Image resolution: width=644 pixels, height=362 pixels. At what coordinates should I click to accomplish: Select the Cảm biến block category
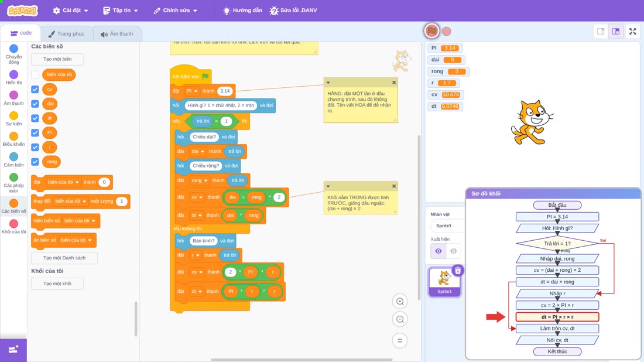13,159
